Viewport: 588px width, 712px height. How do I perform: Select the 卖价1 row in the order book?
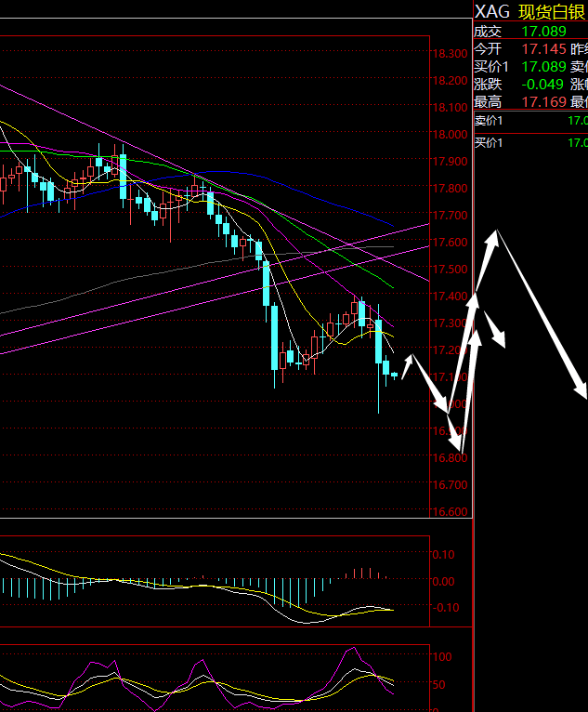point(530,121)
